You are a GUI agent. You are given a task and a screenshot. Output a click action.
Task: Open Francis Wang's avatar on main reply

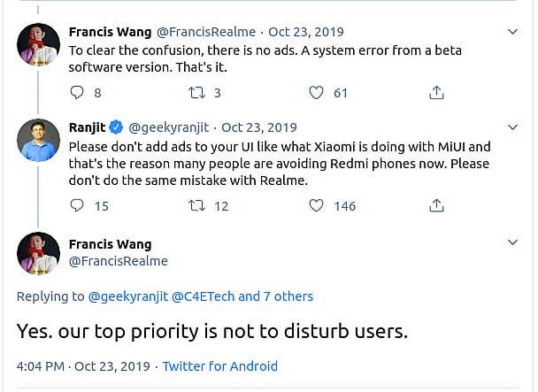38,253
